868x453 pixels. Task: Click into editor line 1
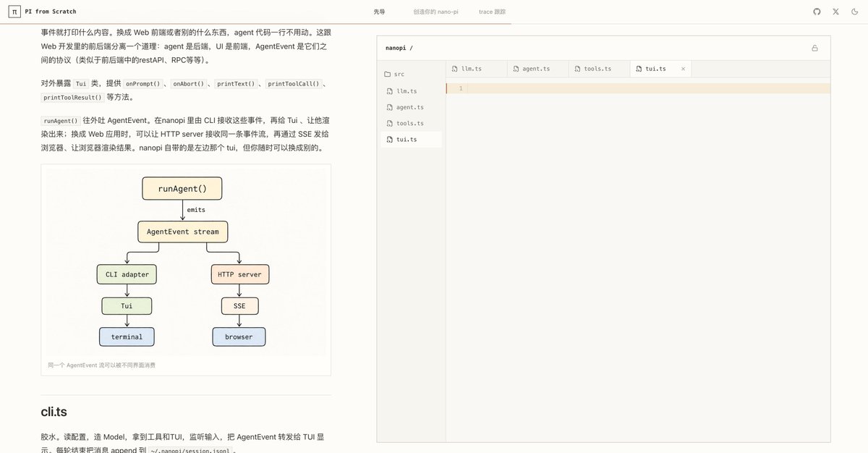pos(649,88)
